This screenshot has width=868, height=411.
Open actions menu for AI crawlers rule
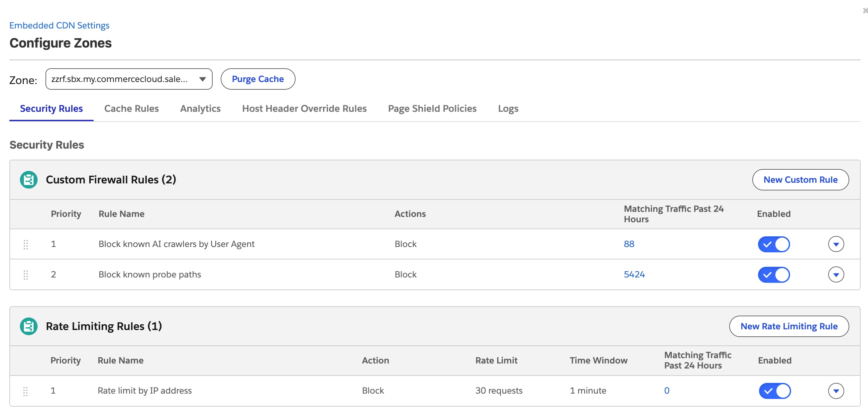tap(836, 244)
